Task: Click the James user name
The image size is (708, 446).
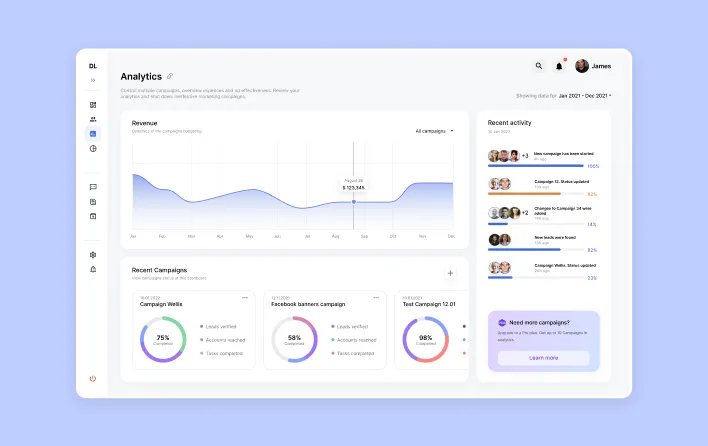Action: point(601,66)
